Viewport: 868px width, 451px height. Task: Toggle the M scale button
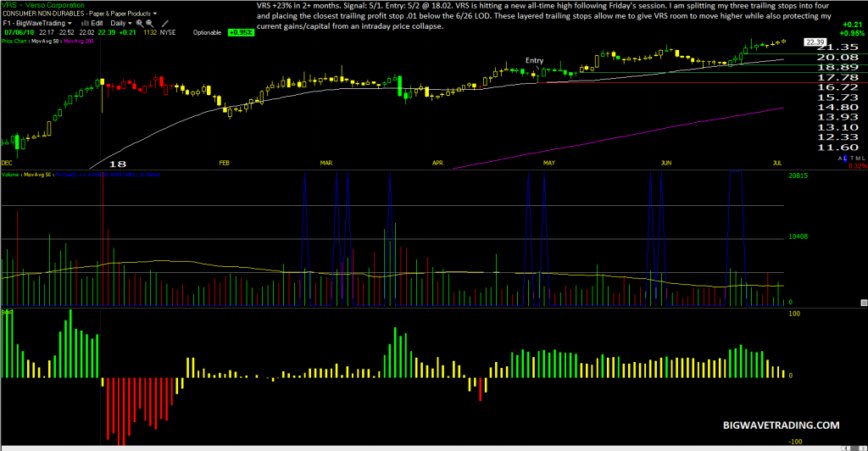click(858, 159)
